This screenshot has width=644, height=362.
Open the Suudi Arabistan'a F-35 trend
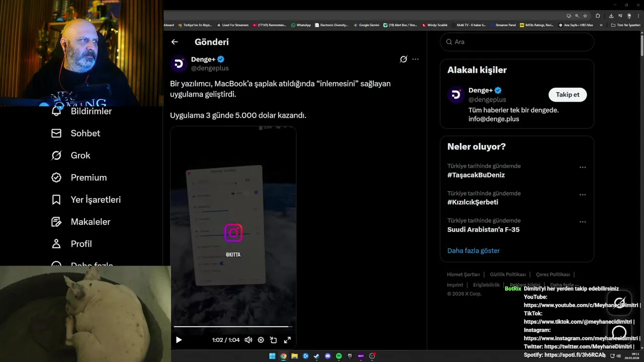pyautogui.click(x=484, y=229)
